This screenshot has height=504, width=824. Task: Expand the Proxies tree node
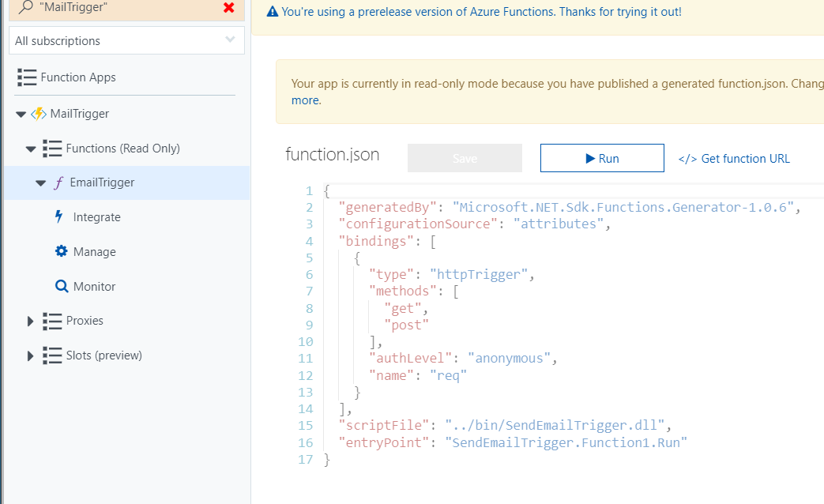[30, 321]
